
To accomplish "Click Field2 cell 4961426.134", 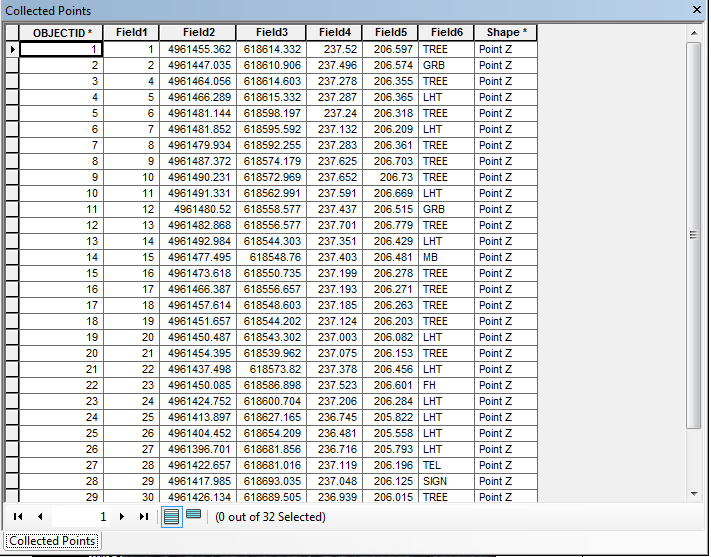I will coord(198,497).
